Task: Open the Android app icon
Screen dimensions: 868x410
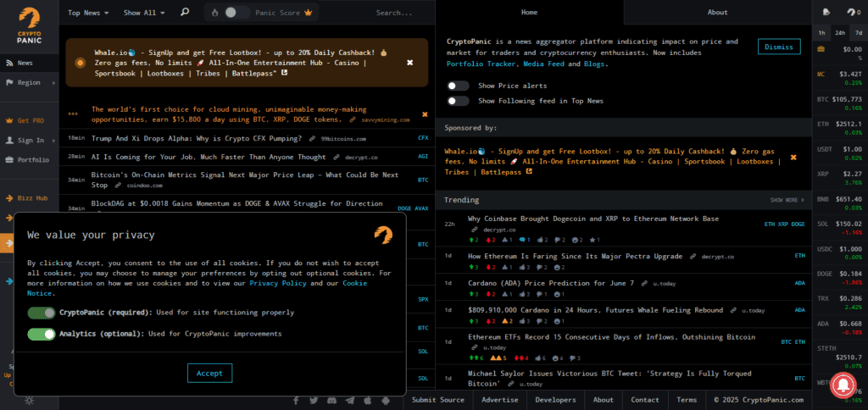Action: pos(386,400)
